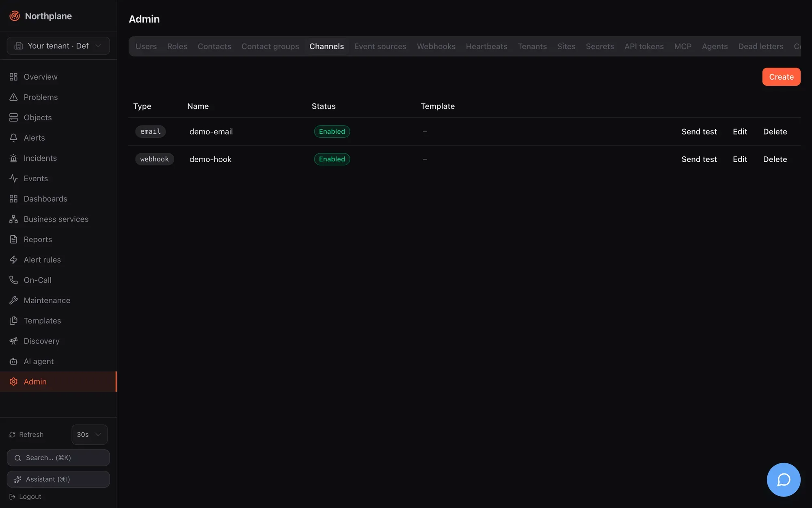The image size is (812, 508).
Task: Delete the demo-email channel
Action: (775, 132)
